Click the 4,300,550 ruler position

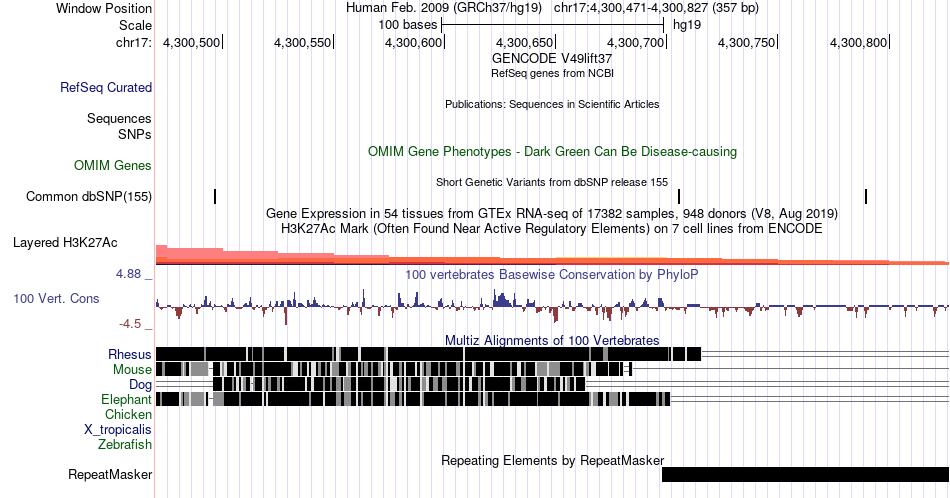[303, 42]
